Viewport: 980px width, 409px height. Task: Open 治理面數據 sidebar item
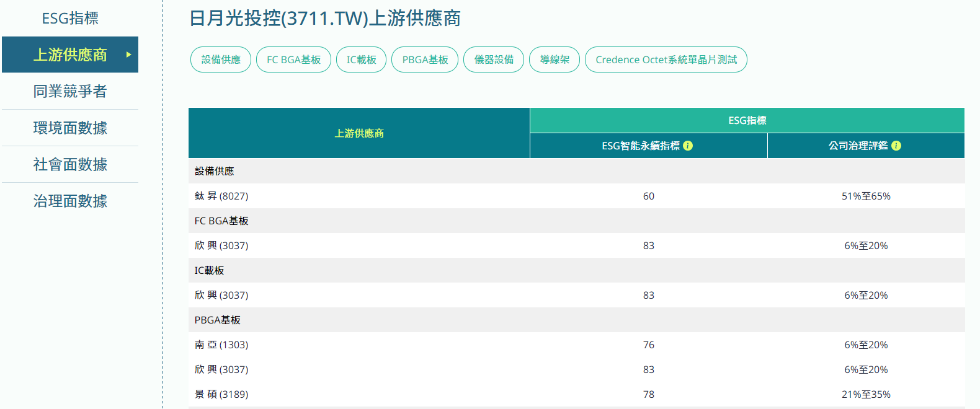tap(70, 201)
